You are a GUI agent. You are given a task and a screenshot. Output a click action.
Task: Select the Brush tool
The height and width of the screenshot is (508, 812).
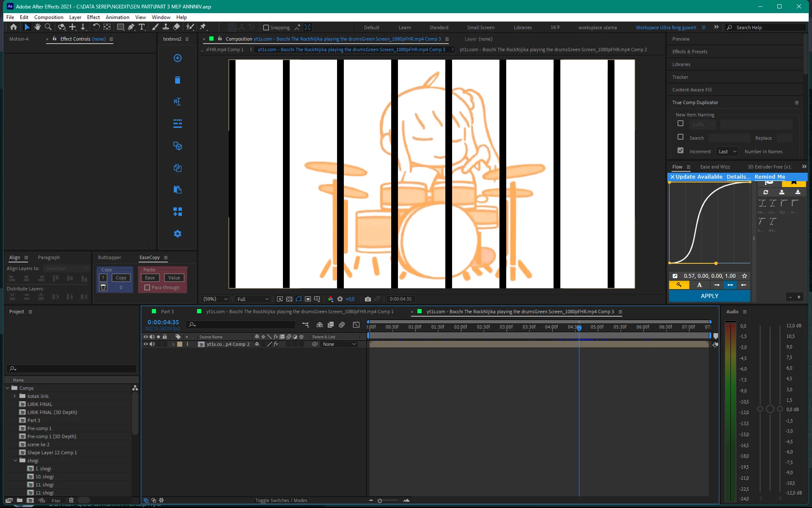pyautogui.click(x=155, y=27)
